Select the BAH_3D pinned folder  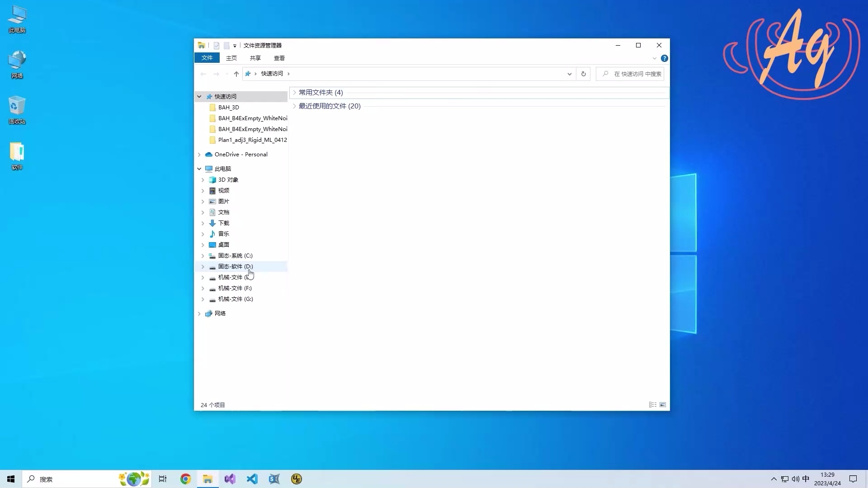(229, 107)
